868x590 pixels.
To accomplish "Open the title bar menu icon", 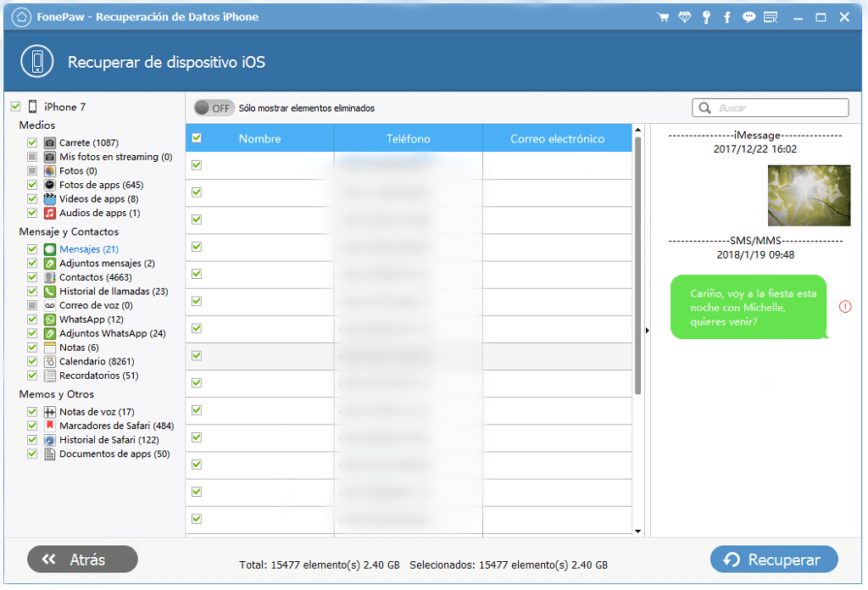I will point(771,17).
